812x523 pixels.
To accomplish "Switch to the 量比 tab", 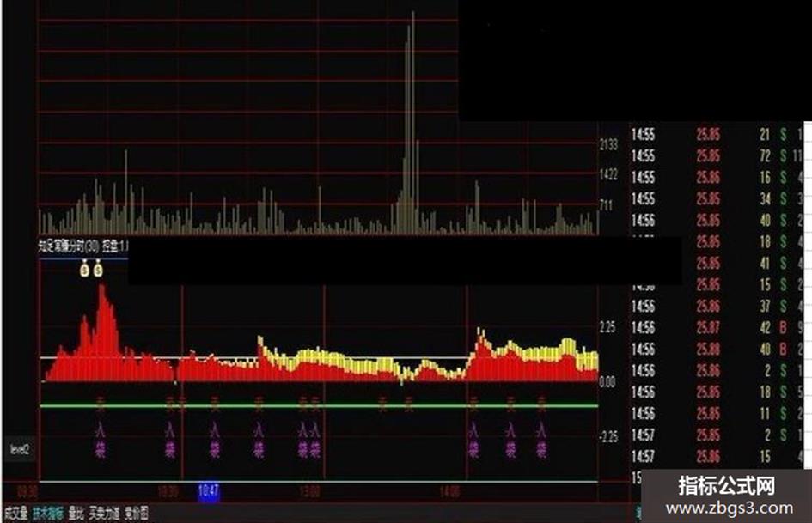I will click(76, 514).
